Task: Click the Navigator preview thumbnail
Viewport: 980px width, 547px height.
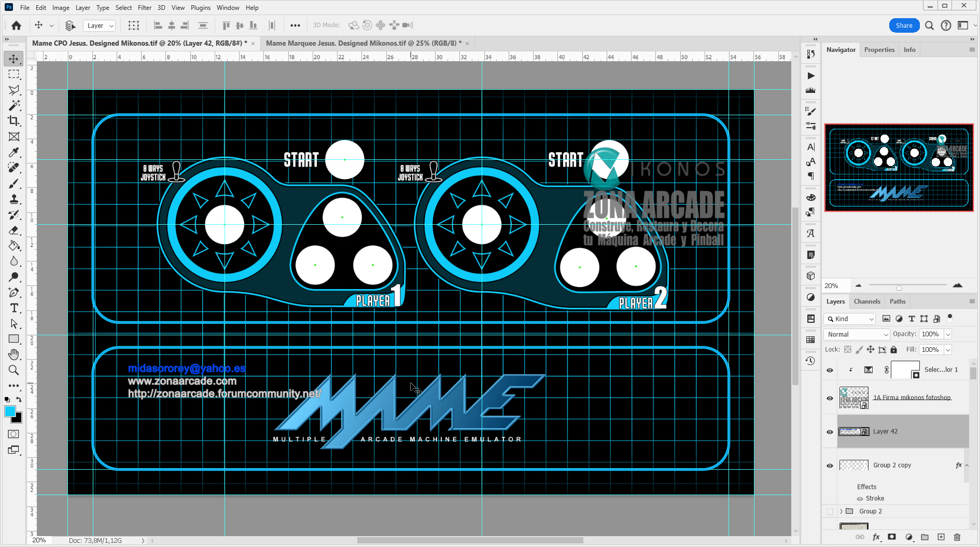Action: pyautogui.click(x=899, y=167)
